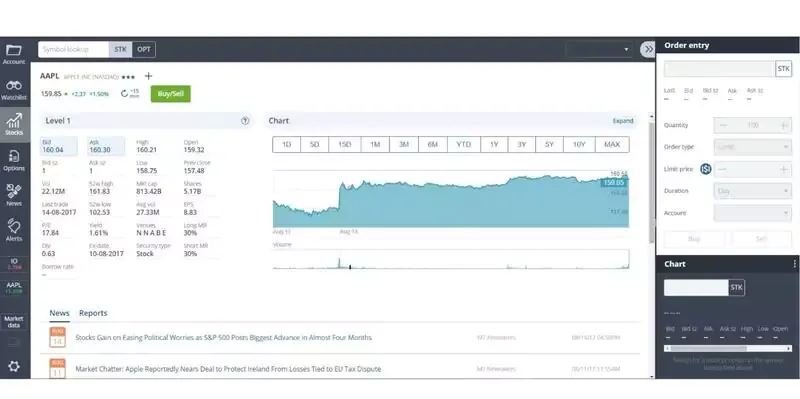This screenshot has height=399, width=800.
Task: Select the 1Y chart range
Action: click(494, 144)
